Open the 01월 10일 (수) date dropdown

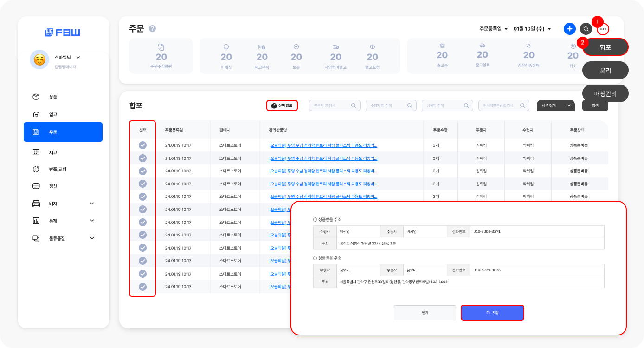click(532, 29)
